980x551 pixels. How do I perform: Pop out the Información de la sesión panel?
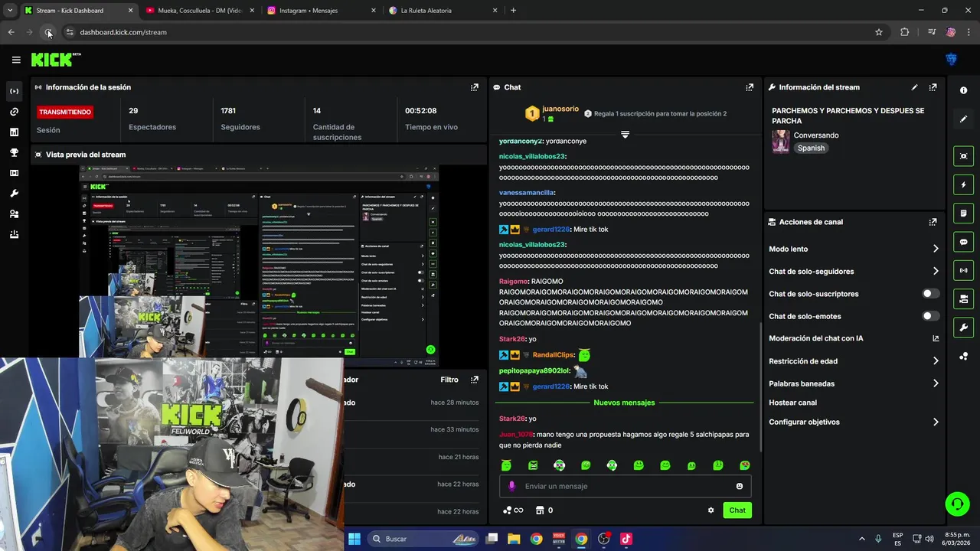coord(474,87)
